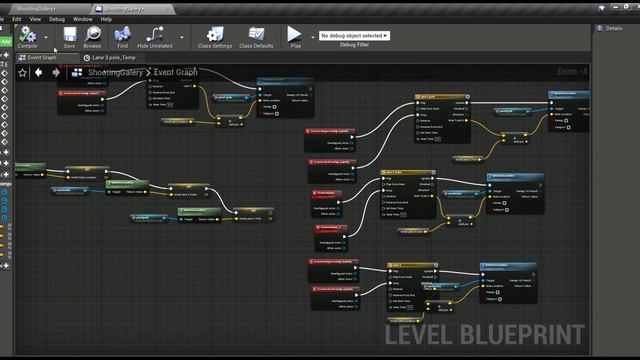
Task: Toggle Teleport in Set Relative Location node directly above the lowest one
Action: tap(507, 210)
